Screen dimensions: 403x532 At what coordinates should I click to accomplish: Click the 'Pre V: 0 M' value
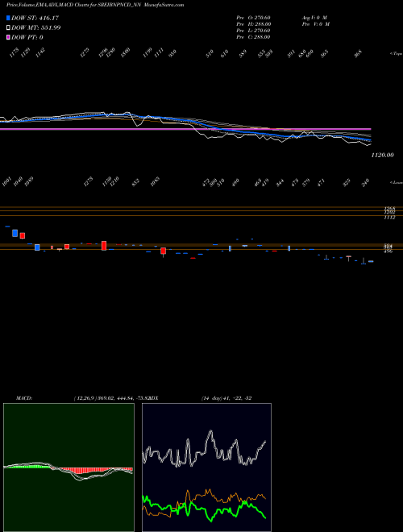pos(315,23)
